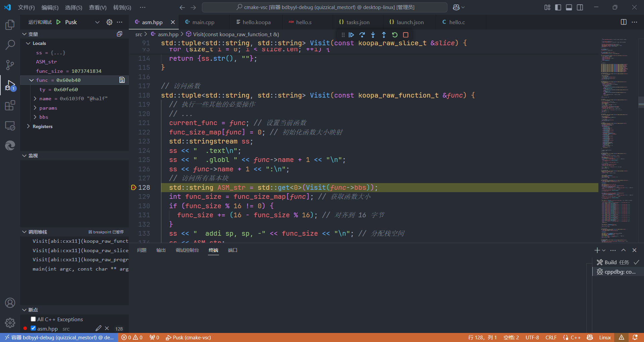Change CRLF line ending in status bar
644x342 pixels.
pos(551,338)
